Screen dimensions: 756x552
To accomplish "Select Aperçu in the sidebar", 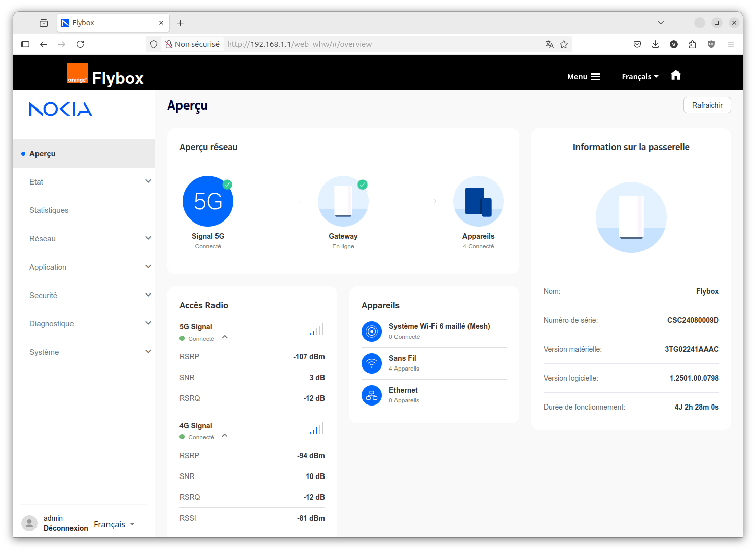I will click(84, 153).
